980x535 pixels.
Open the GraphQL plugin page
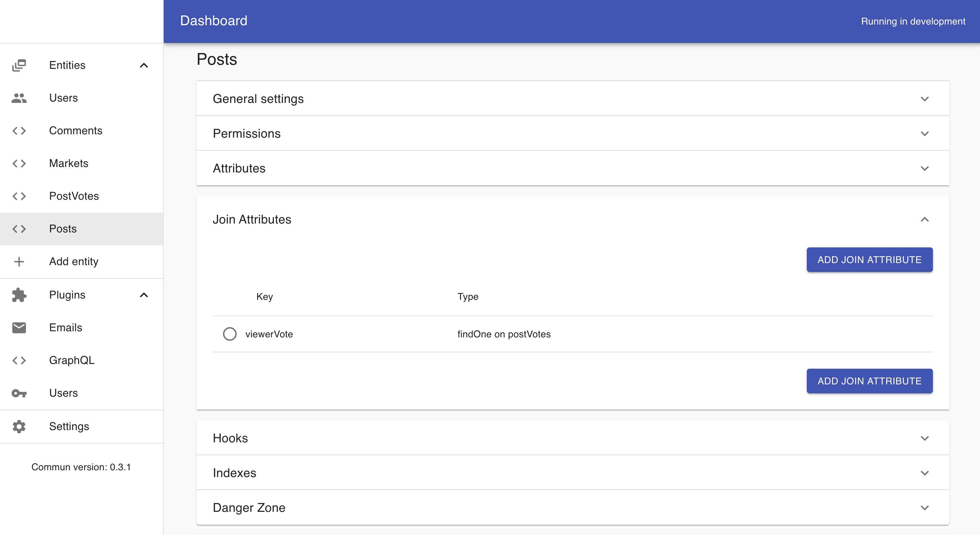[72, 361]
